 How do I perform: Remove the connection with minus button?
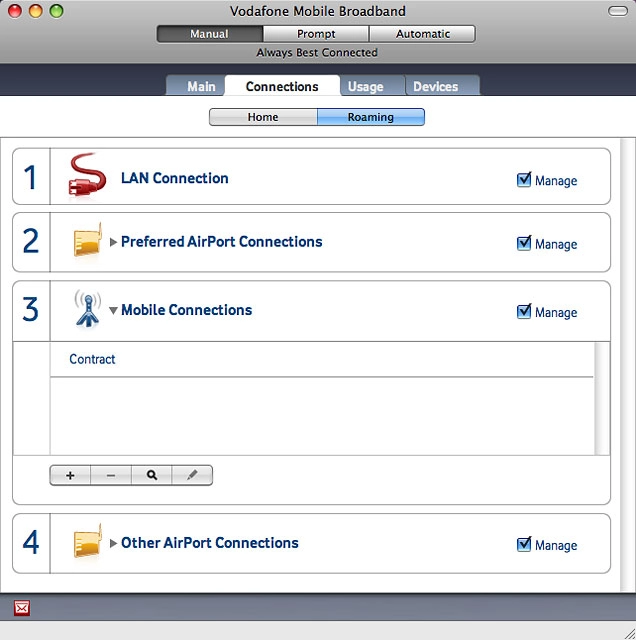[111, 476]
